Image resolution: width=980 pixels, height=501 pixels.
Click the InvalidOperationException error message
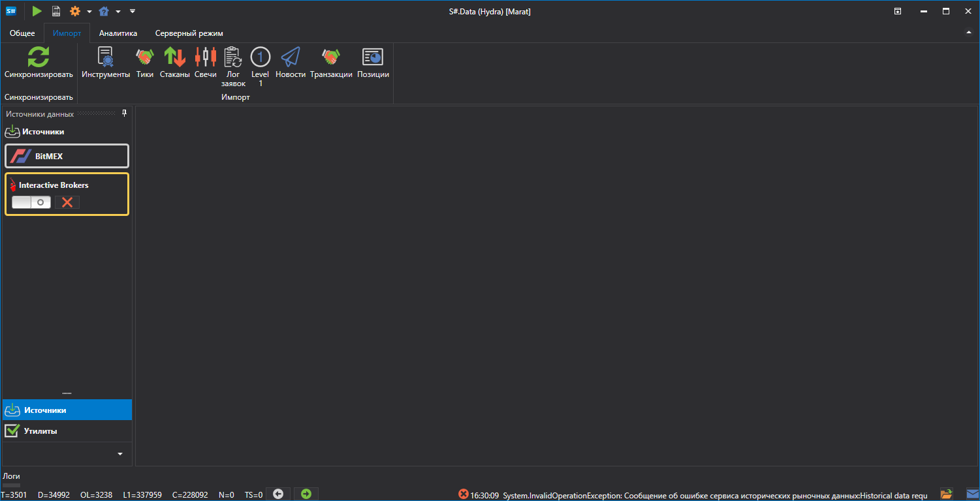point(715,495)
